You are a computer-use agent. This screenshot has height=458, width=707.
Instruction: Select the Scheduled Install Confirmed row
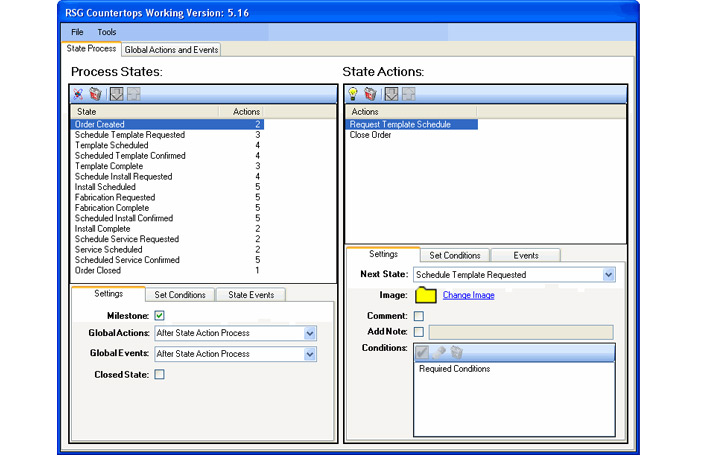[167, 218]
